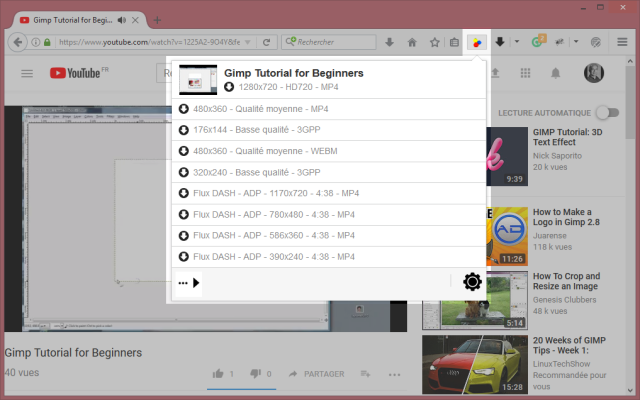Click the Rechercher search field
The width and height of the screenshot is (640, 400).
pyautogui.click(x=329, y=42)
